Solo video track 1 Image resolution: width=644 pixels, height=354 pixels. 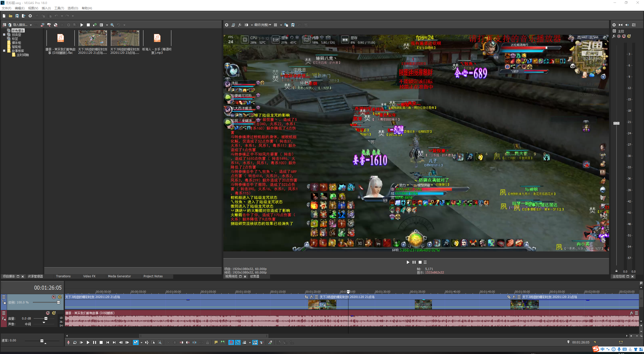[x=60, y=297]
